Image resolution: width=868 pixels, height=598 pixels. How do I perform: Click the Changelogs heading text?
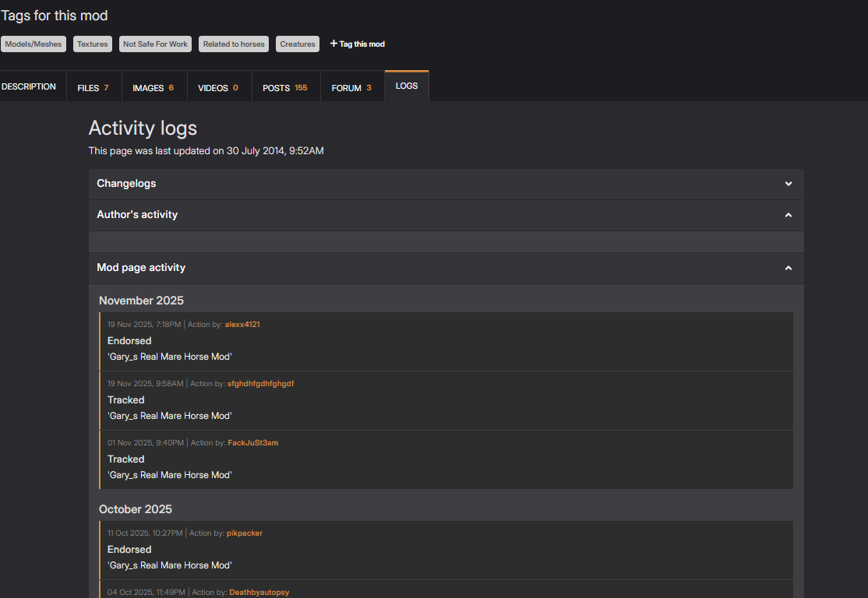point(126,183)
